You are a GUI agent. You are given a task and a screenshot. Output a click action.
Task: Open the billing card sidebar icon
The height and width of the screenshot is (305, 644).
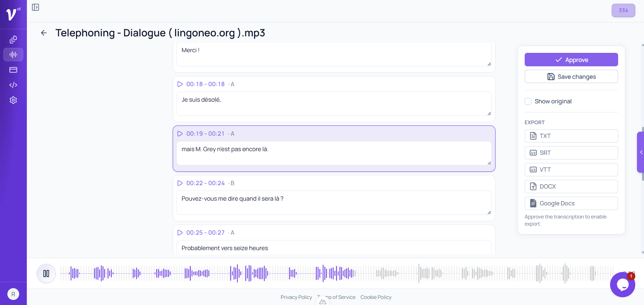[x=13, y=70]
